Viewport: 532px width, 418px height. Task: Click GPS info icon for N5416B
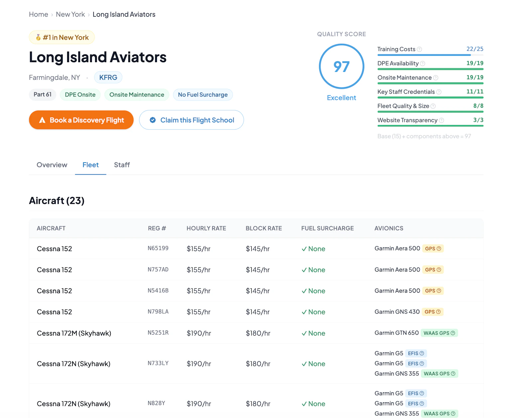pyautogui.click(x=439, y=291)
